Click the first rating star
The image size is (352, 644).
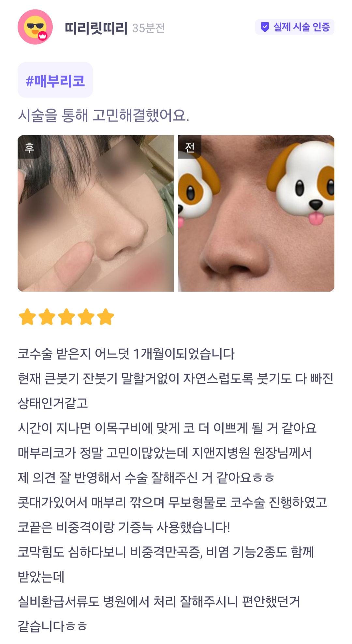point(27,317)
